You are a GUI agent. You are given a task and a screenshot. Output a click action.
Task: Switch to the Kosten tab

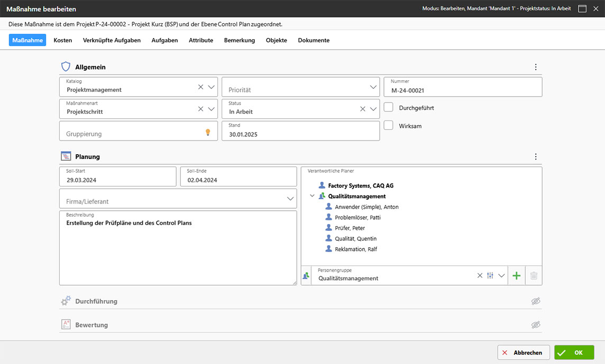click(x=63, y=40)
